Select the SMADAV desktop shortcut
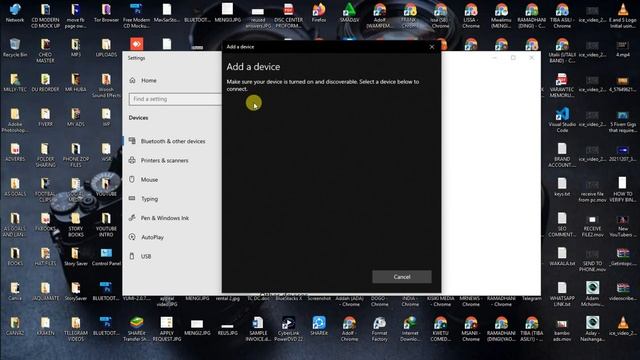This screenshot has width=640, height=360. pyautogui.click(x=349, y=13)
